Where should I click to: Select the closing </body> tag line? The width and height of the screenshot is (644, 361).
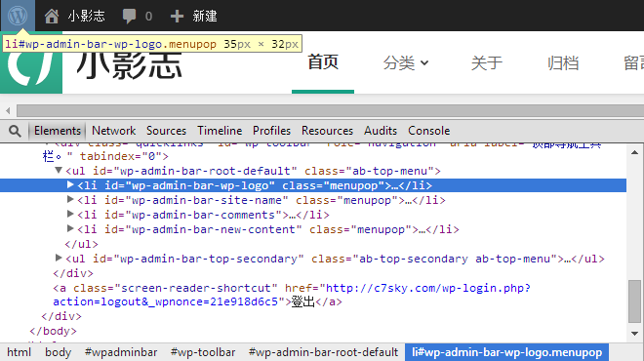click(53, 331)
